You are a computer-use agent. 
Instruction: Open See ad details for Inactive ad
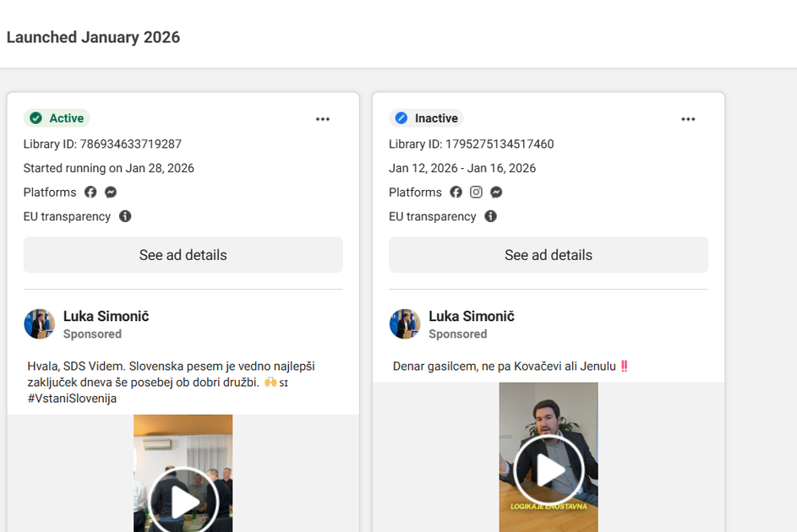tap(548, 255)
